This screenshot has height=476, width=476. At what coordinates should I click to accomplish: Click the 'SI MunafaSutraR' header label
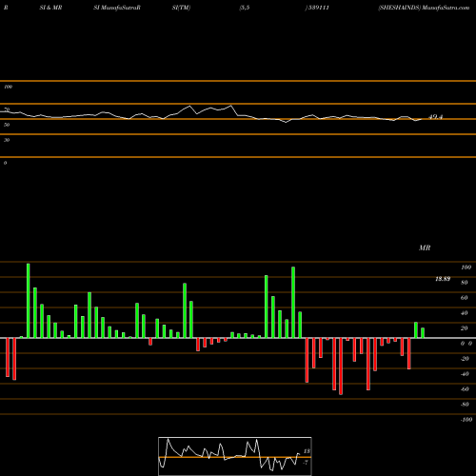pyautogui.click(x=117, y=8)
